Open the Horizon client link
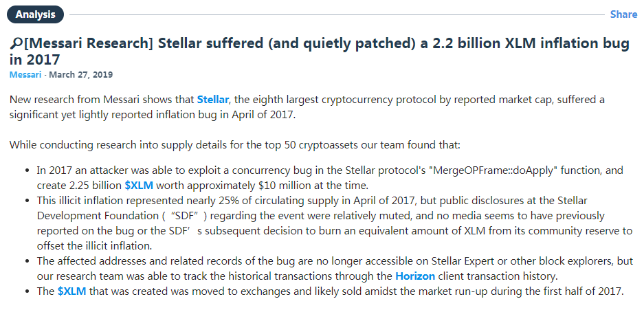 click(415, 276)
